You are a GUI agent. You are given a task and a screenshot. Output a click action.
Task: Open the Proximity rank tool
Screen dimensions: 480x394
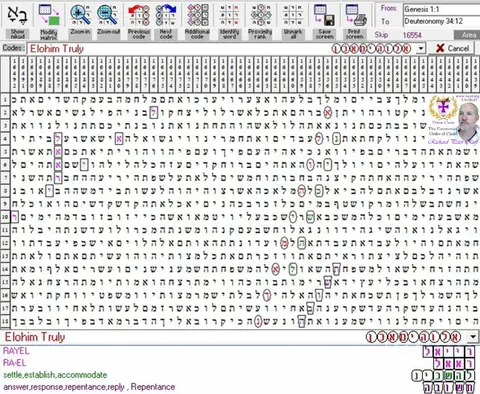point(260,21)
